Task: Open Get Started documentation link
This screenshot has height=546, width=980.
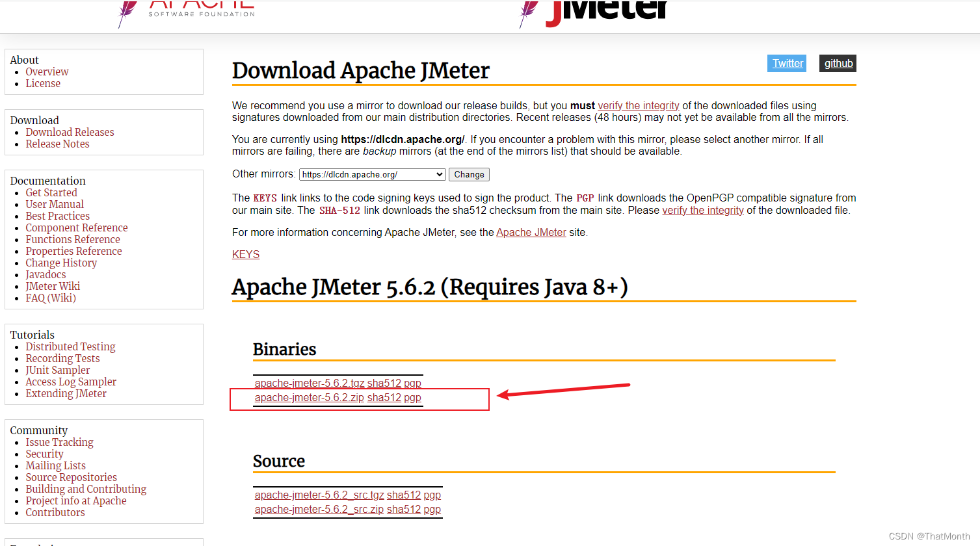Action: pyautogui.click(x=51, y=192)
